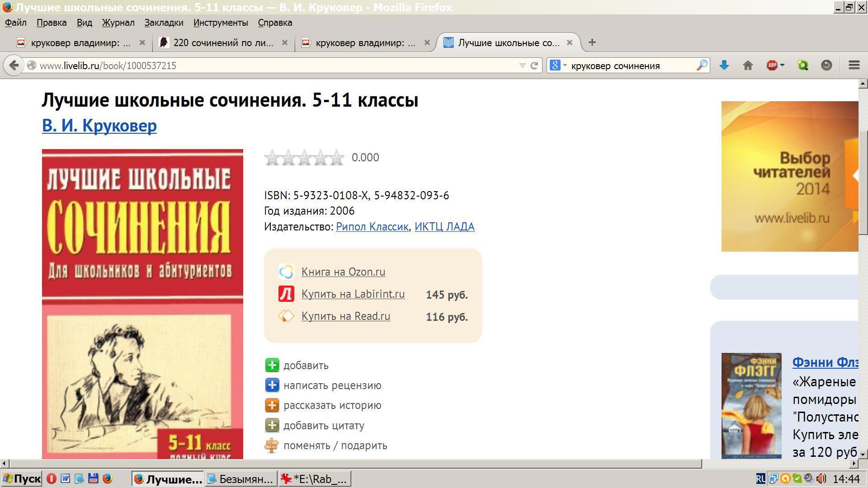Click blue plus 'написать рецензию' icon
The height and width of the screenshot is (488, 868).
[272, 385]
